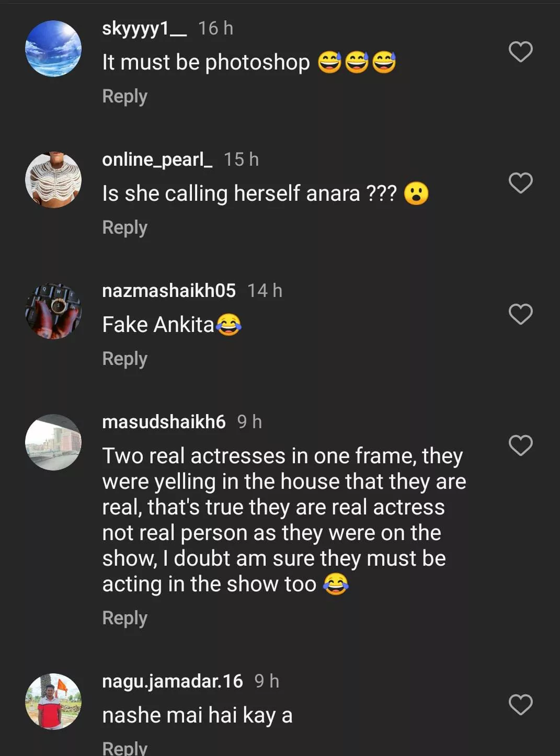Open online_pearl_ username link

point(157,159)
